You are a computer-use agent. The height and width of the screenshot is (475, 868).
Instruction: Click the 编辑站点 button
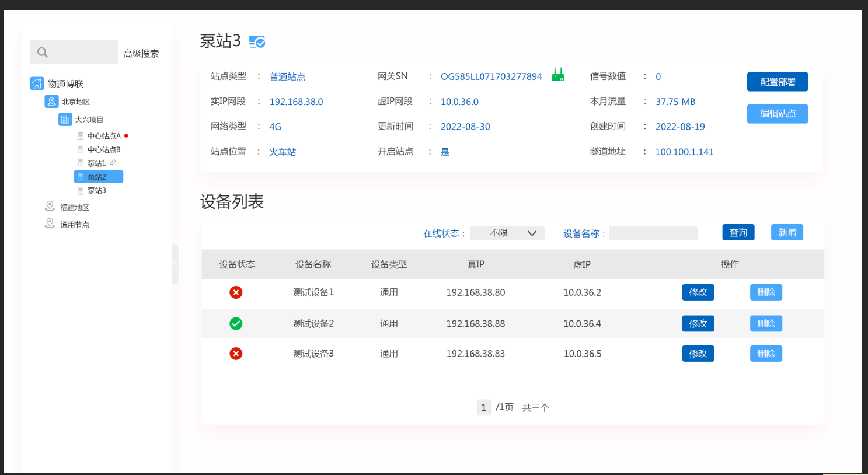pos(778,114)
